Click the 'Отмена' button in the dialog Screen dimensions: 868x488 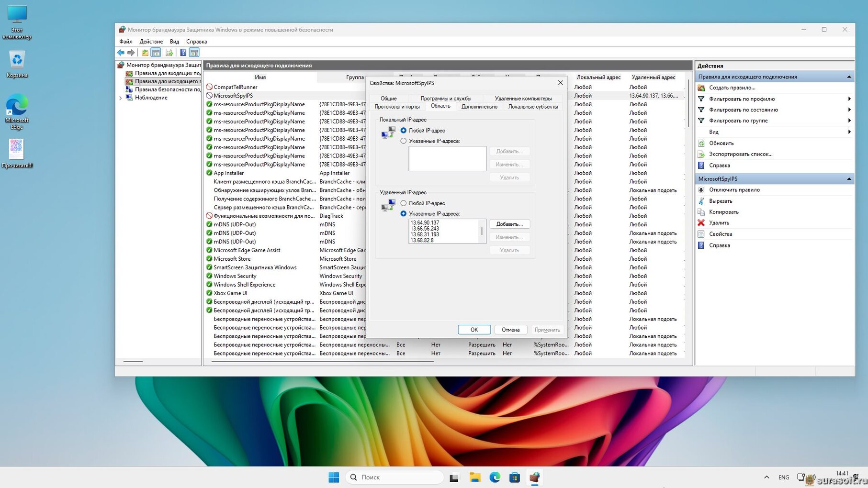point(510,330)
